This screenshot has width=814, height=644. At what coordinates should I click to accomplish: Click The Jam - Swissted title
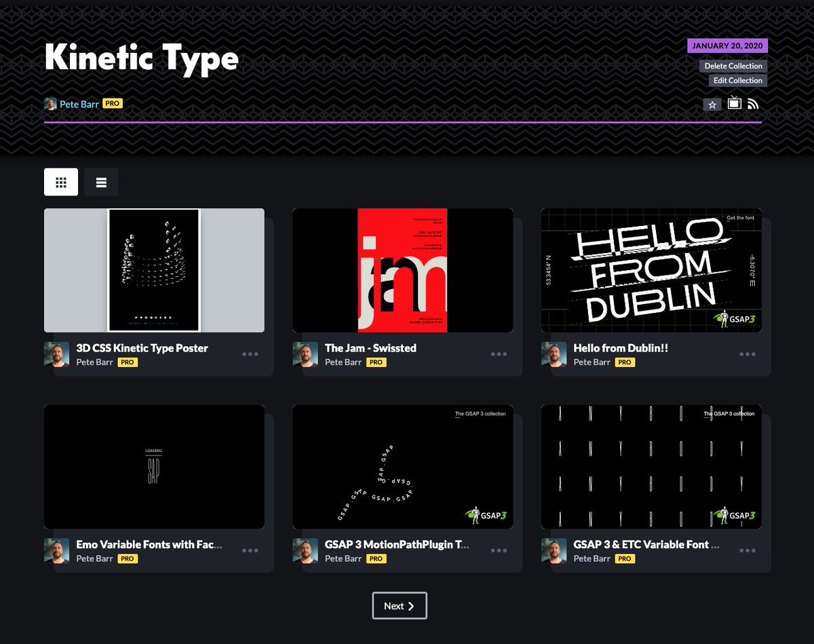pos(370,348)
